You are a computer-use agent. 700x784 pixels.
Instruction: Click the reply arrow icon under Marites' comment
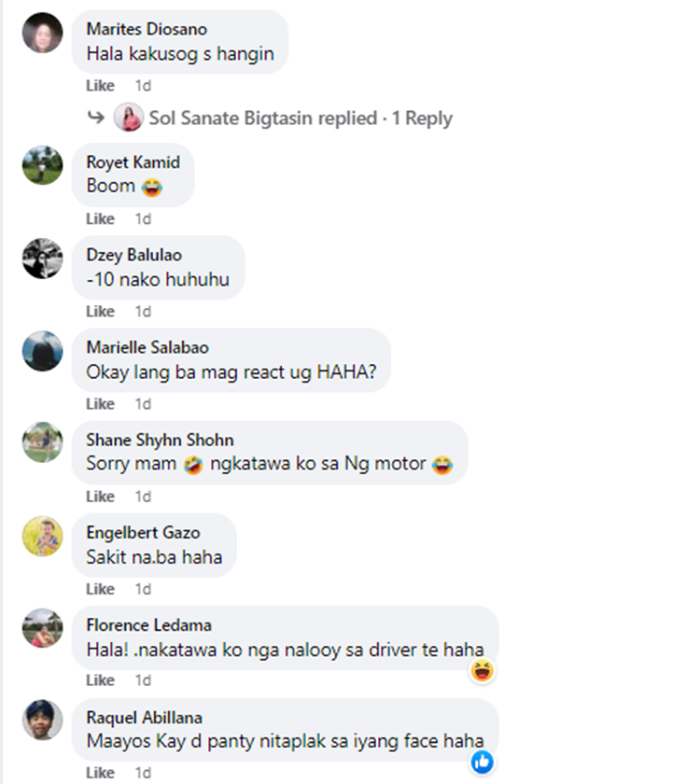pyautogui.click(x=95, y=118)
